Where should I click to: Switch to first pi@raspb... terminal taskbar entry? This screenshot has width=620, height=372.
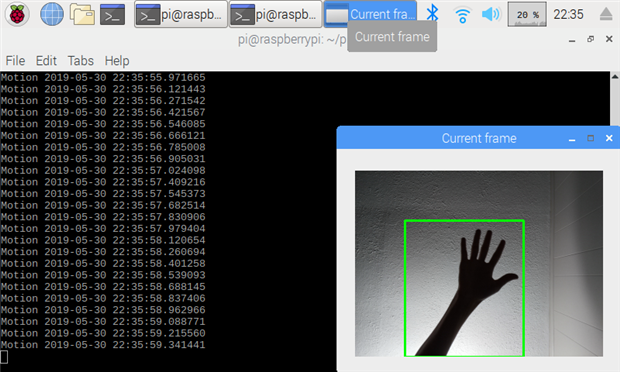181,15
